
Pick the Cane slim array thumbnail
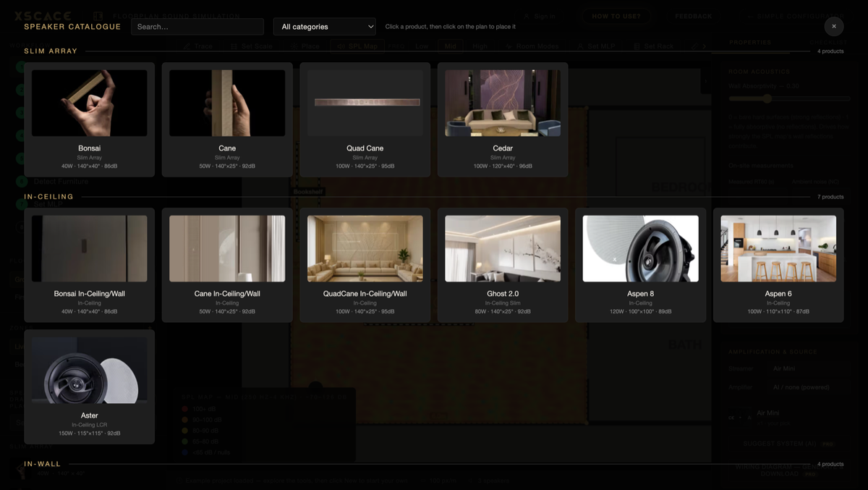[x=227, y=103]
